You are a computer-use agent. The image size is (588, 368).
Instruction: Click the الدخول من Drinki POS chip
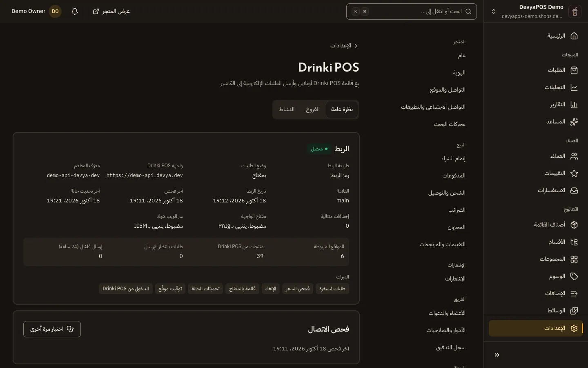(x=126, y=289)
